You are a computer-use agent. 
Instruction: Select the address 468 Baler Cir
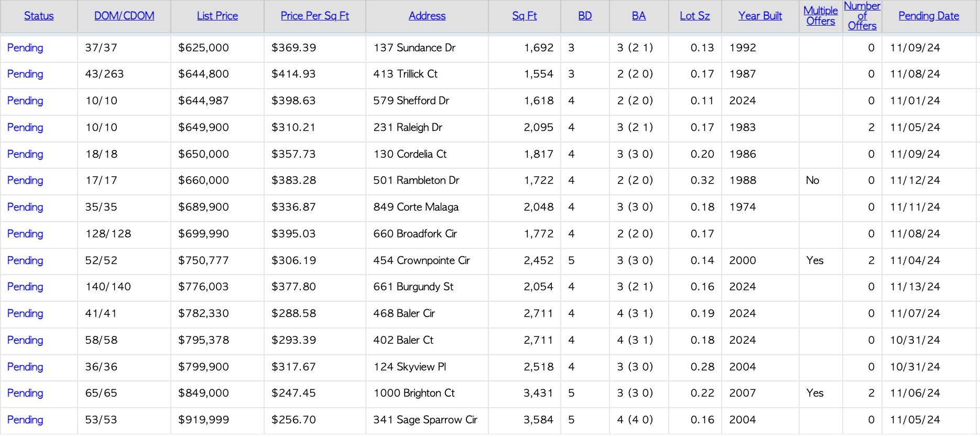[404, 313]
